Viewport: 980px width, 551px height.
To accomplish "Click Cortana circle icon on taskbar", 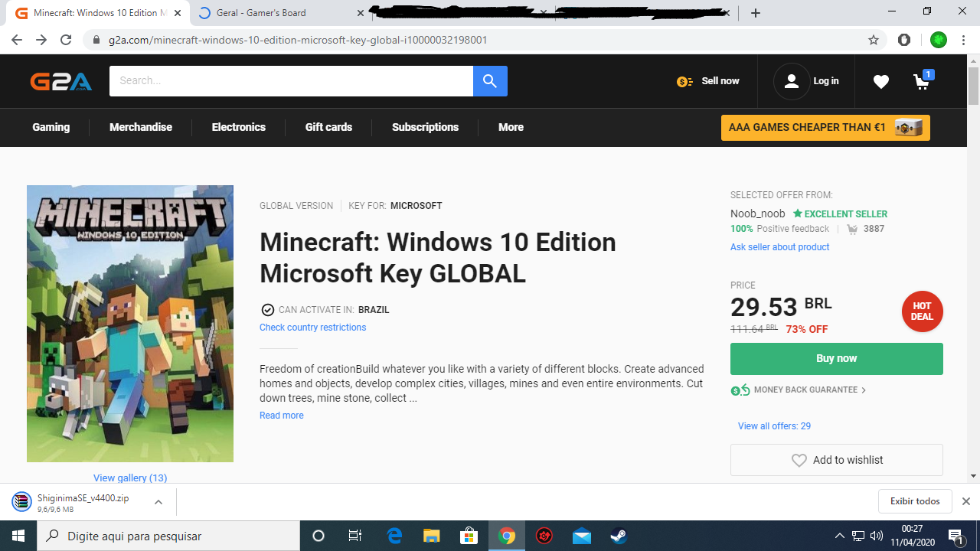I will coord(318,536).
